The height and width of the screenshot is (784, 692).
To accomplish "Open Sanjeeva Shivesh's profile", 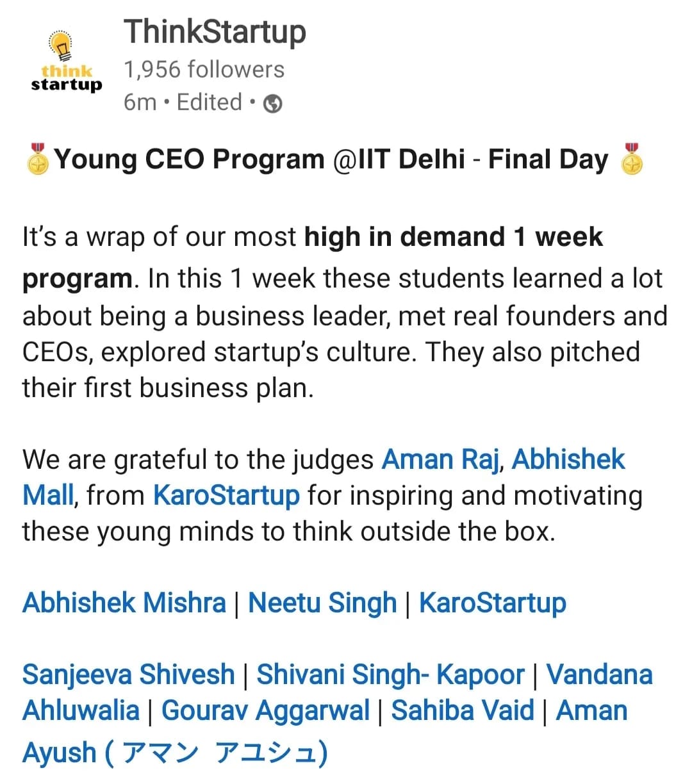I will (128, 674).
